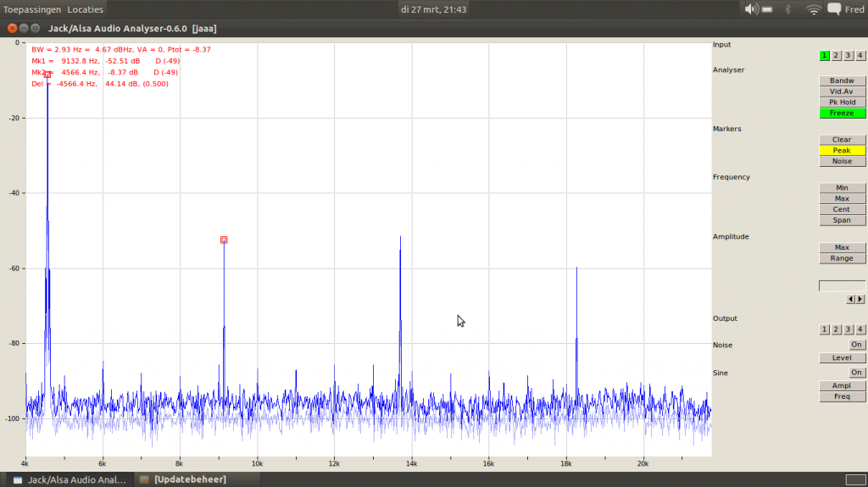This screenshot has height=487, width=868.
Task: Turn Sine generator On
Action: pyautogui.click(x=856, y=373)
